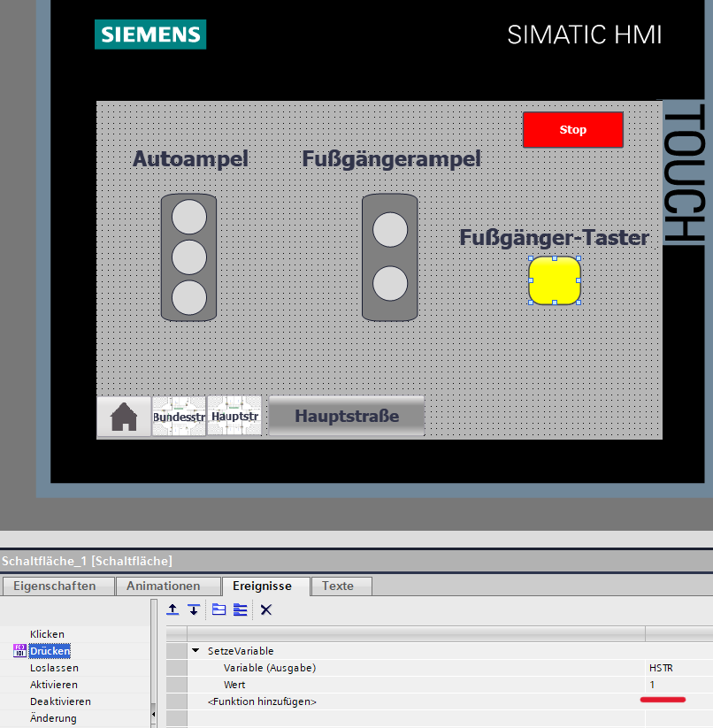Click the expand-all function list icon

click(x=240, y=609)
